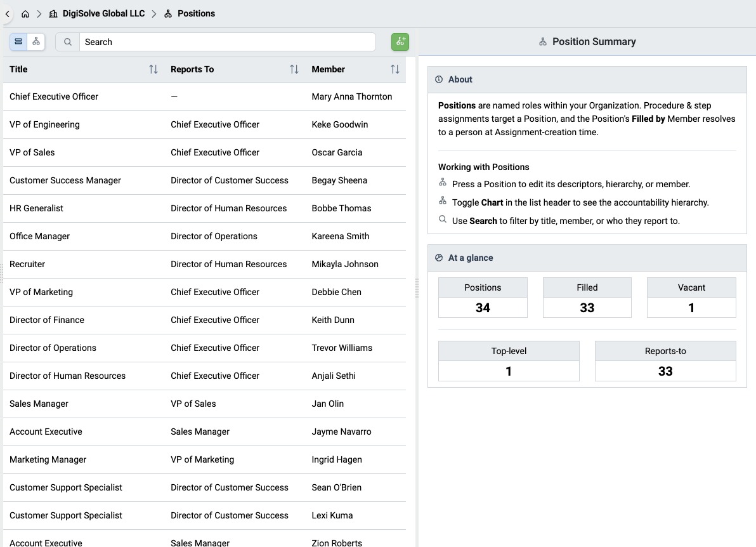
Task: Click the Position Summary header icon
Action: tap(543, 42)
